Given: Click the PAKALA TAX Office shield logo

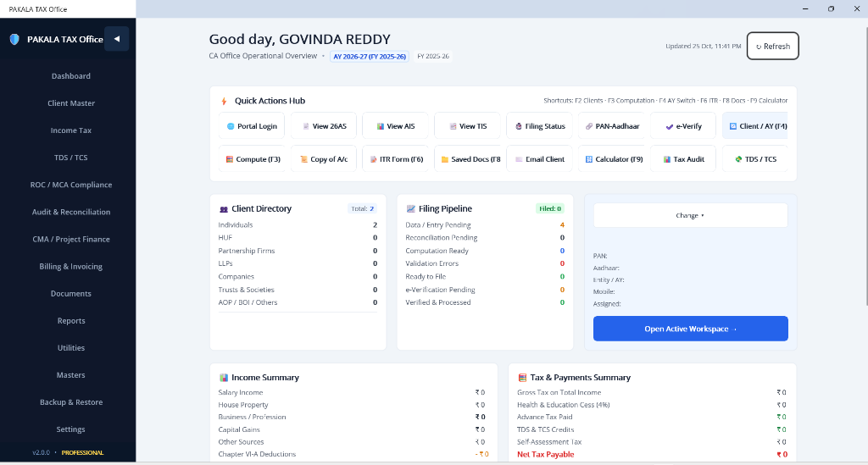Looking at the screenshot, I should 15,39.
